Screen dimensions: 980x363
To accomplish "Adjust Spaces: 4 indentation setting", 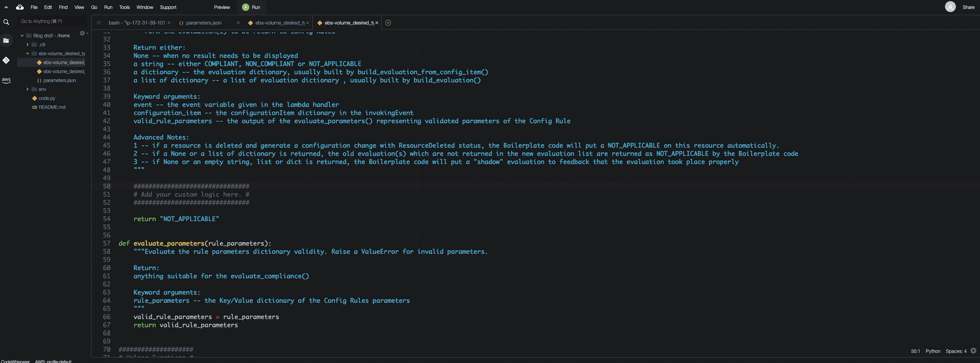I will click(x=955, y=351).
